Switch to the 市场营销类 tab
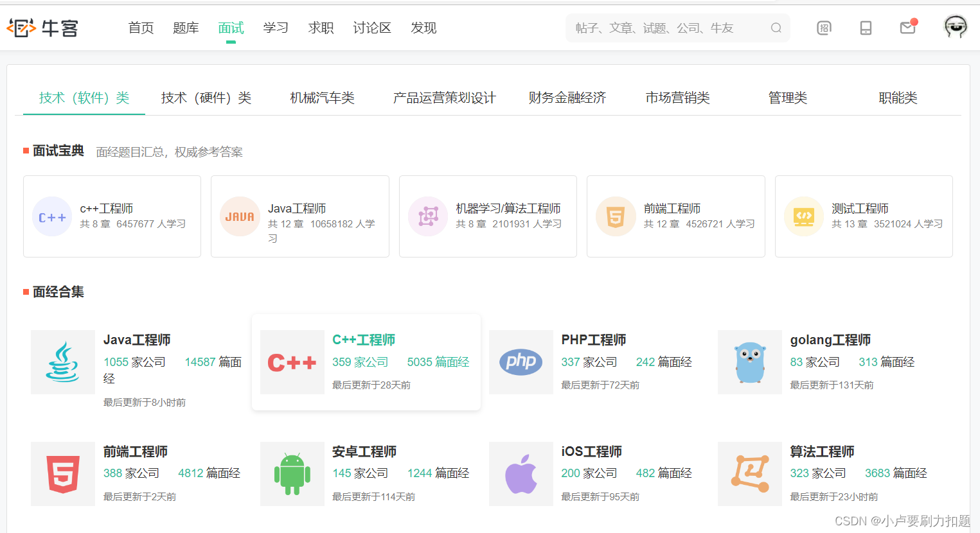This screenshot has height=533, width=980. tap(677, 98)
